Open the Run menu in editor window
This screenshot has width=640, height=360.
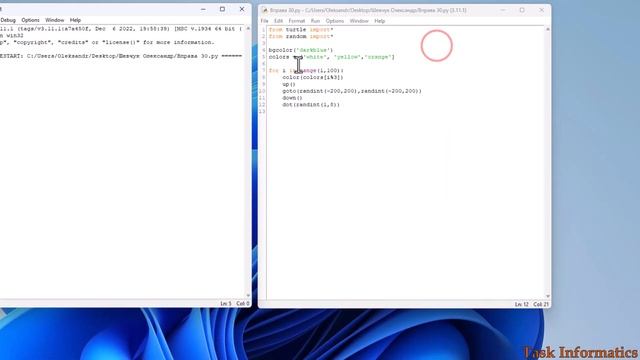[315, 21]
